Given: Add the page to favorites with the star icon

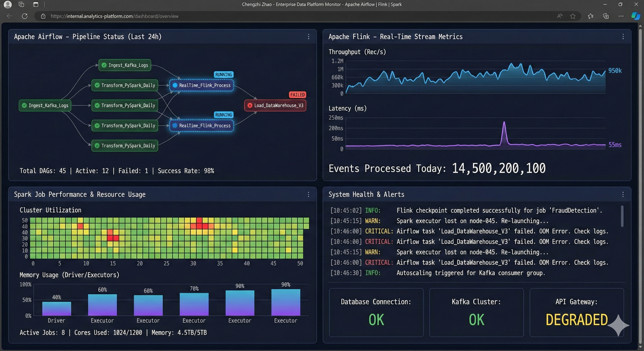Looking at the screenshot, I should click(x=573, y=16).
